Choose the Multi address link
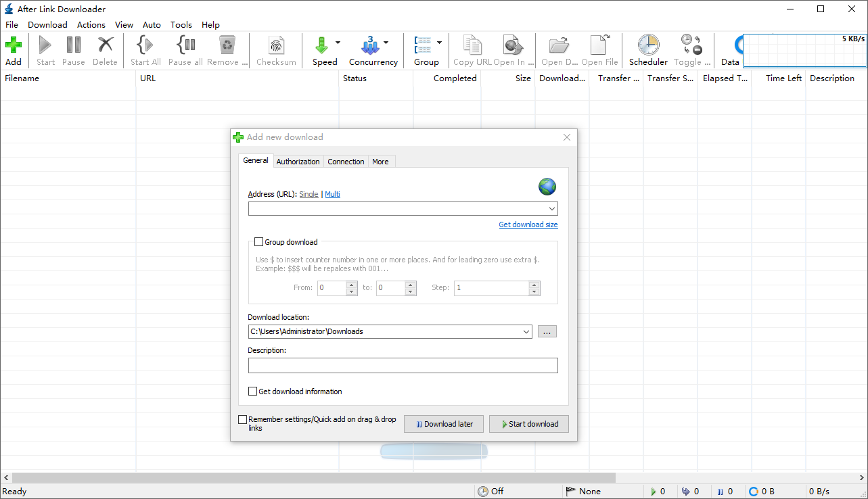The width and height of the screenshot is (868, 499). pyautogui.click(x=332, y=194)
